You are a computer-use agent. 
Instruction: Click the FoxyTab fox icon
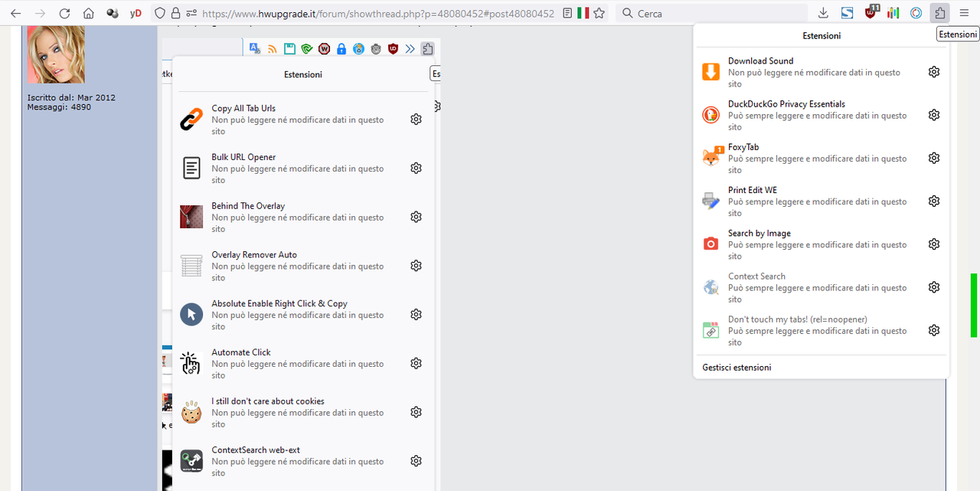click(712, 157)
